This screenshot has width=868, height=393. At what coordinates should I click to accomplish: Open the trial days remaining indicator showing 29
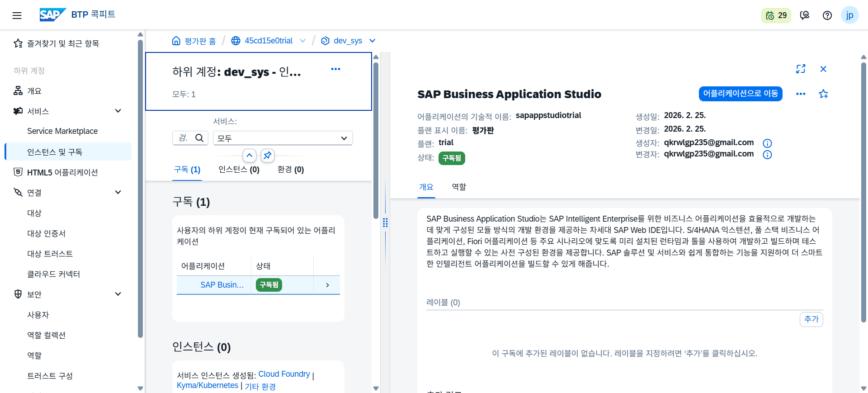click(x=776, y=15)
